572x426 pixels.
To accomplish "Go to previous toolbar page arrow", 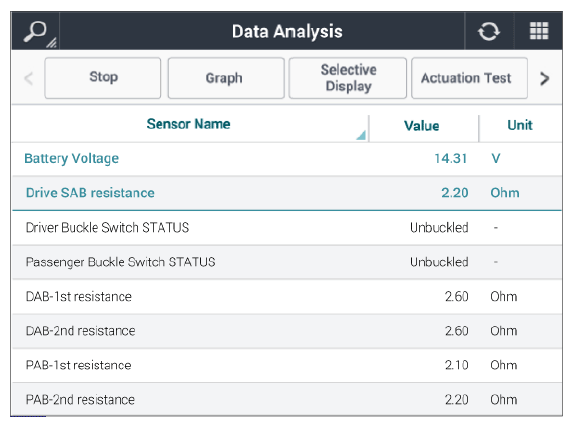I will 28,78.
